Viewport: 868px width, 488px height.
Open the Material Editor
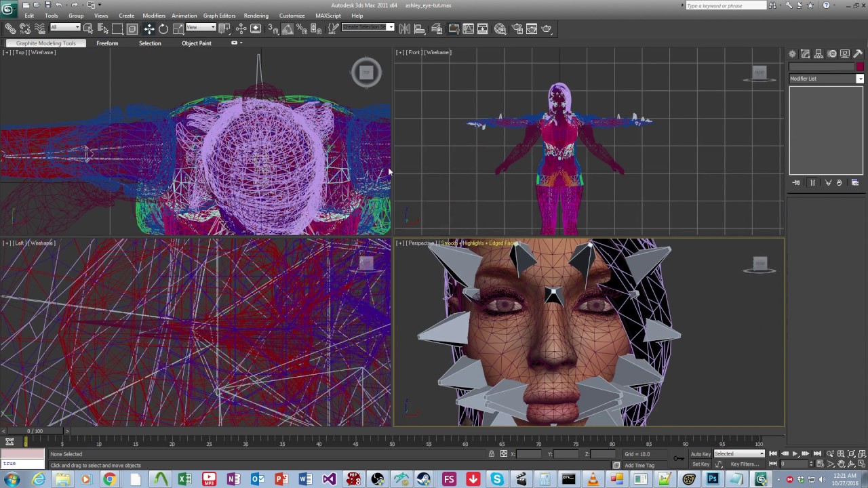[500, 28]
